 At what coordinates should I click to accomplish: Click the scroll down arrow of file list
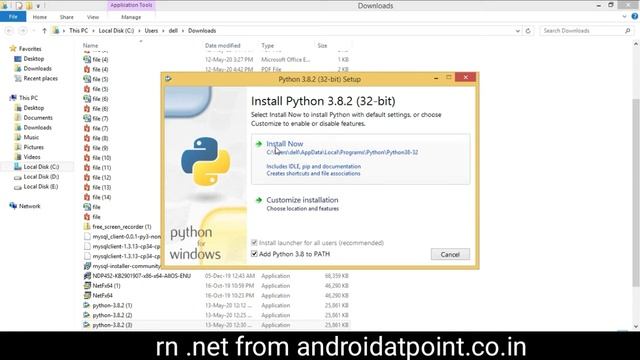[x=636, y=327]
